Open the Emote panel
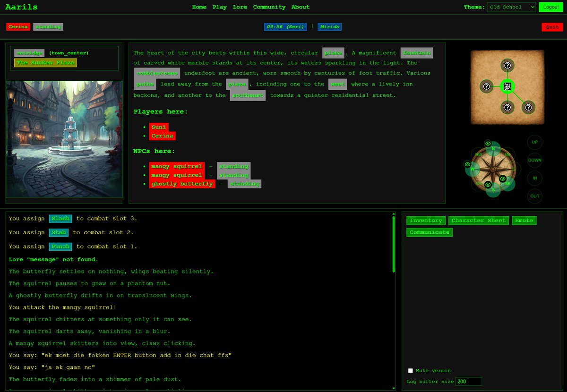 tap(524, 221)
